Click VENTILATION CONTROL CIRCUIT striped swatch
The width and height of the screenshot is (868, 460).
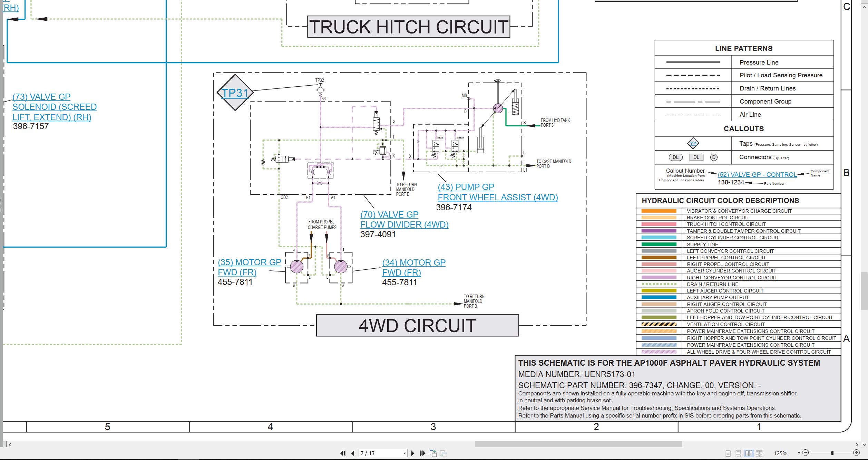659,324
